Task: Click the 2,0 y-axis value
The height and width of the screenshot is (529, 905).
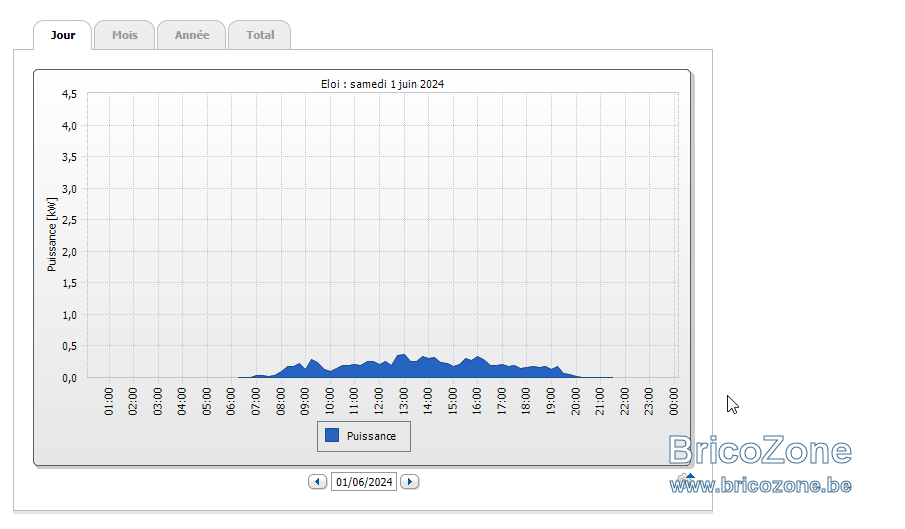Action: click(x=69, y=252)
